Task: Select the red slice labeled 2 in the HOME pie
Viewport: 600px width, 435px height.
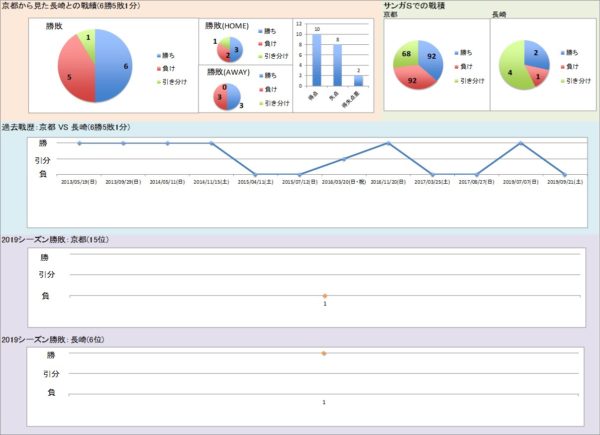Action: tap(224, 55)
